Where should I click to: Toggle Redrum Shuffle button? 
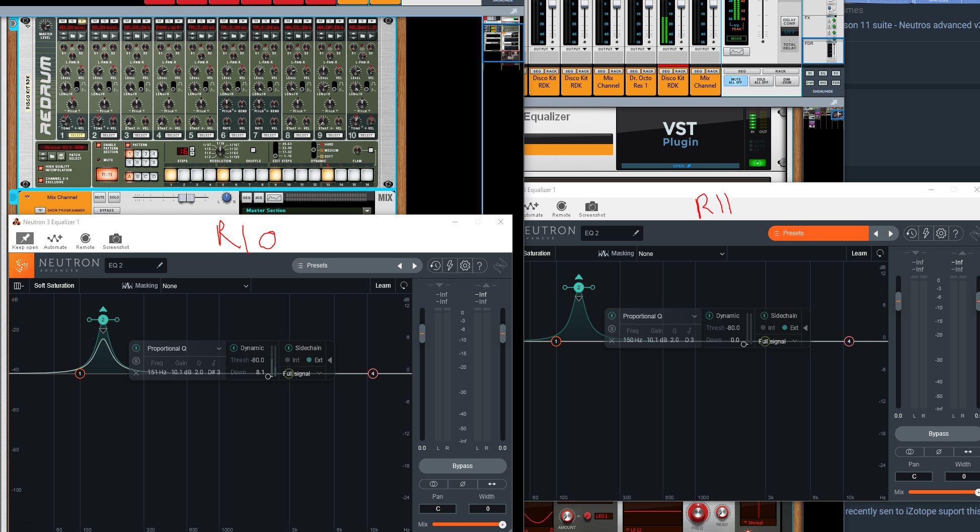253,150
